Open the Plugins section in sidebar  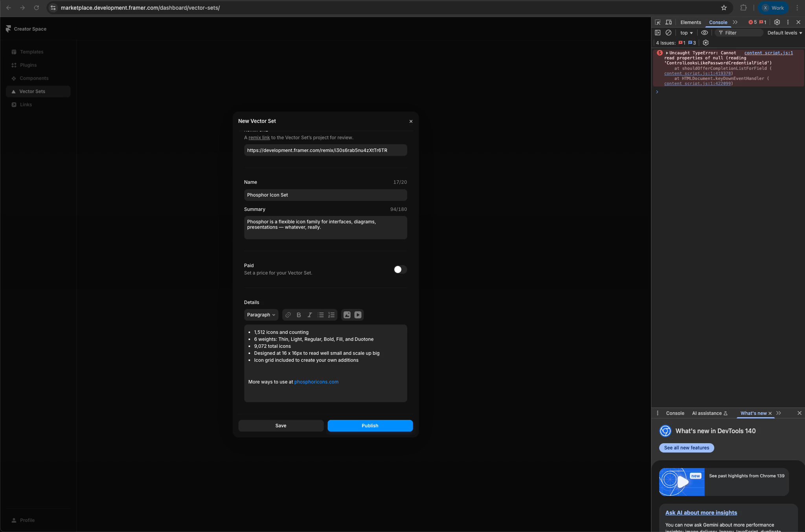pyautogui.click(x=28, y=65)
